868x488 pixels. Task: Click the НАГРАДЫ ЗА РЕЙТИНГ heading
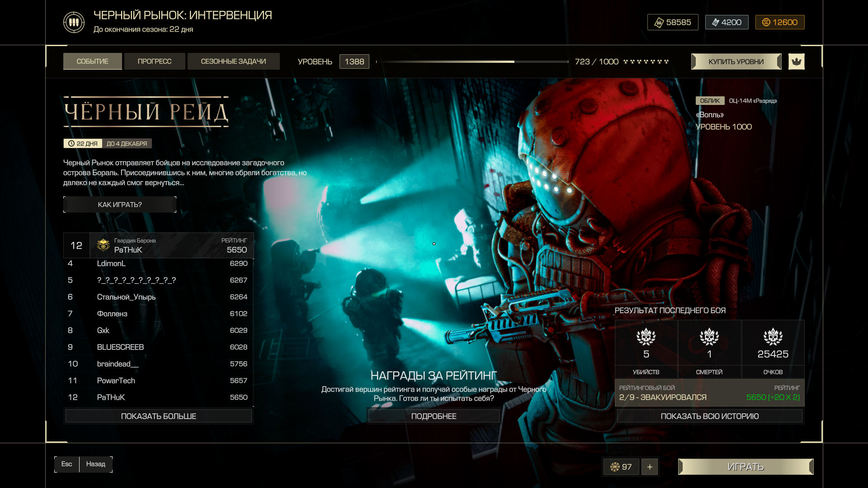(x=434, y=375)
